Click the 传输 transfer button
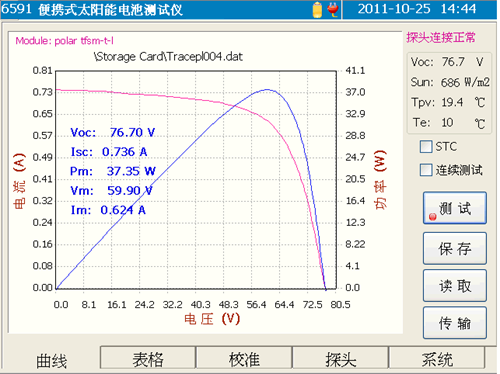The height and width of the screenshot is (374, 500). 455,323
